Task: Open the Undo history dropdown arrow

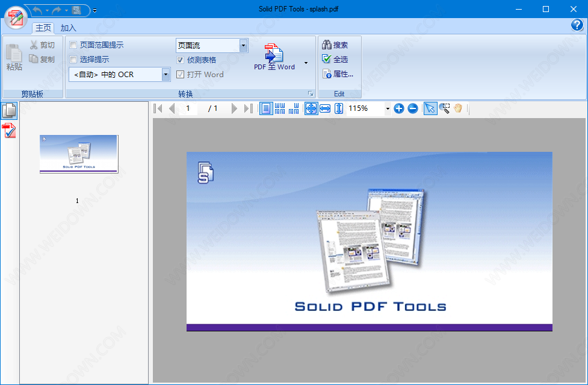Action: coord(48,10)
